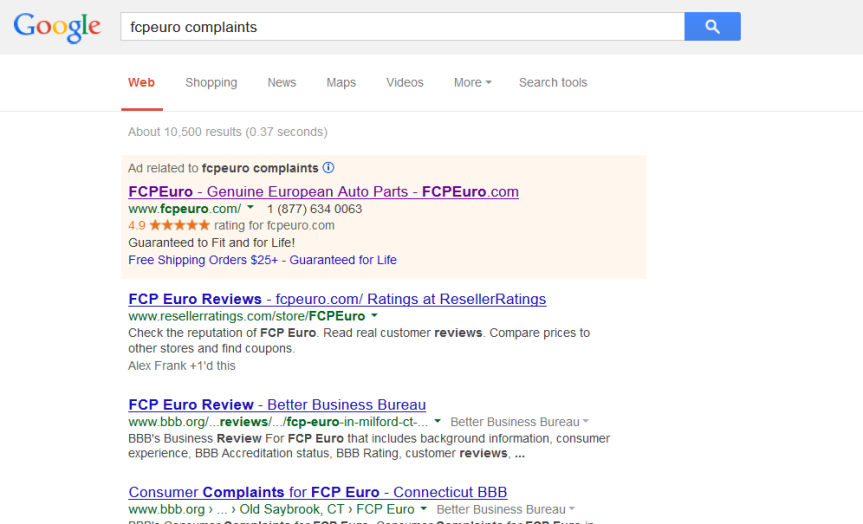
Task: Open the Maps tab
Action: 341,83
